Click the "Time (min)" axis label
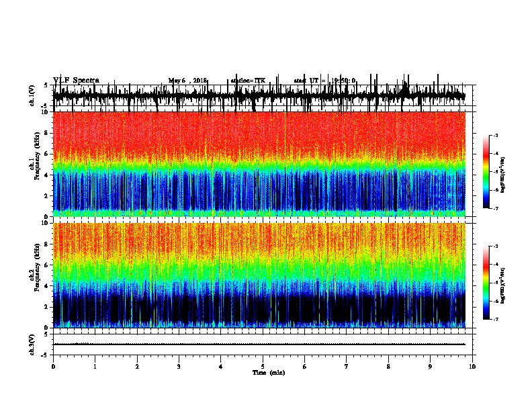This screenshot has width=532, height=411. pyautogui.click(x=269, y=373)
